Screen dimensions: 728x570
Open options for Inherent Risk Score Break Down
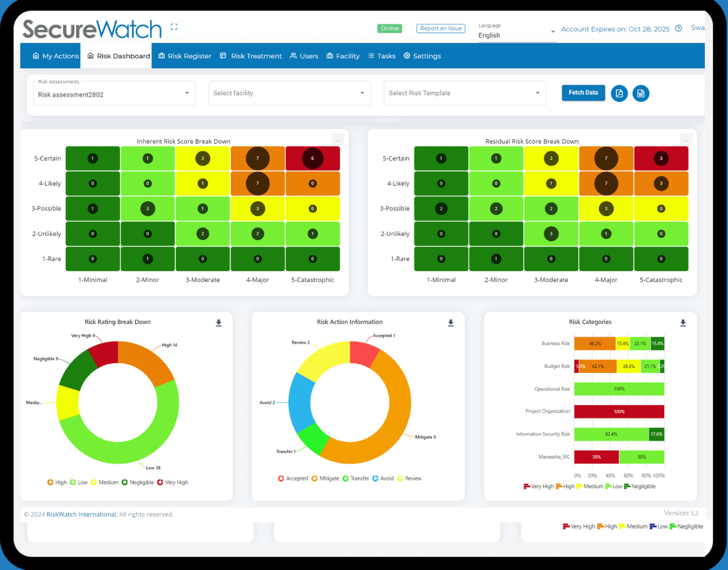337,140
